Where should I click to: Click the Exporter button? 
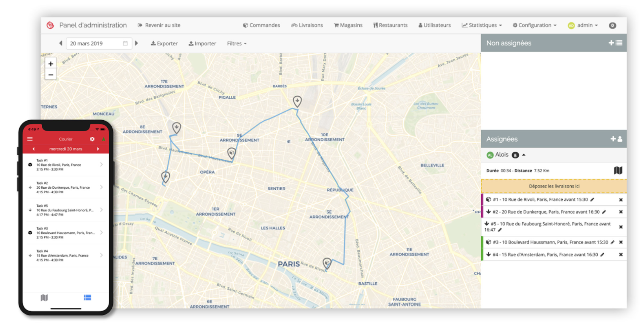click(164, 43)
